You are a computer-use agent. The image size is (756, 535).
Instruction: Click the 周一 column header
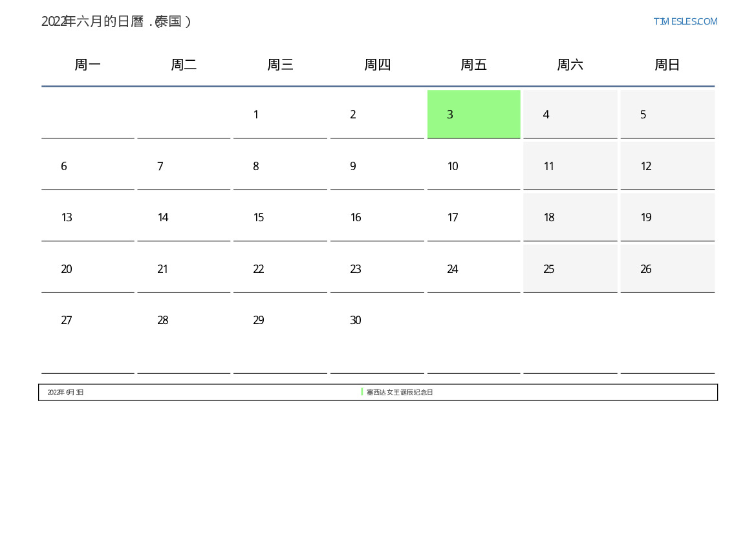point(88,65)
